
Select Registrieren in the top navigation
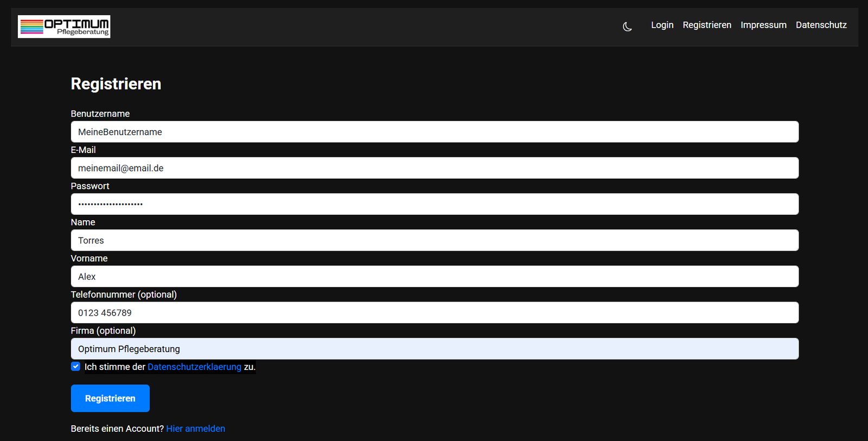tap(706, 25)
